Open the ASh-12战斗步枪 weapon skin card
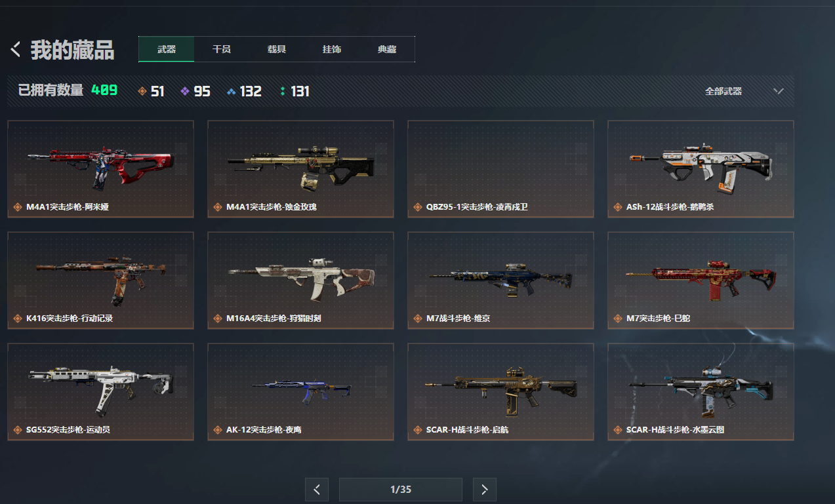Viewport: 835px width, 504px height. coord(701,169)
